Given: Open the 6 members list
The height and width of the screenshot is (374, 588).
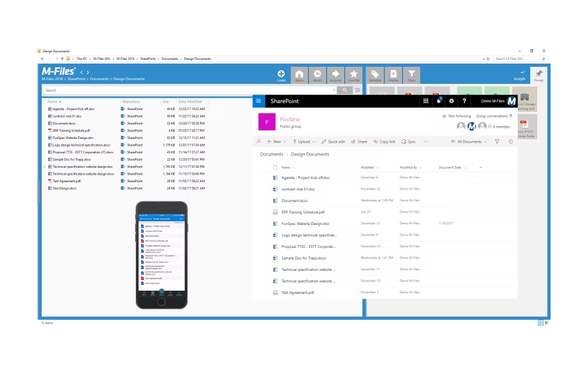Looking at the screenshot, I should coord(499,127).
